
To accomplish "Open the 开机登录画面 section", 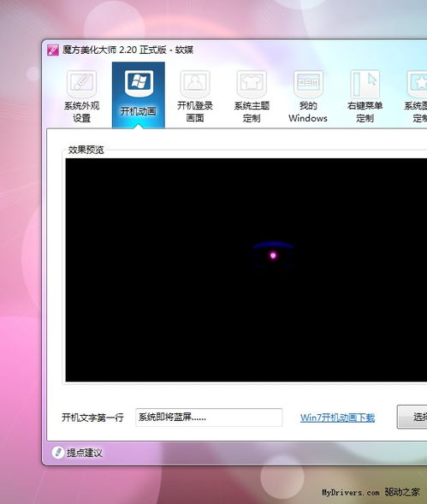I will [x=195, y=96].
